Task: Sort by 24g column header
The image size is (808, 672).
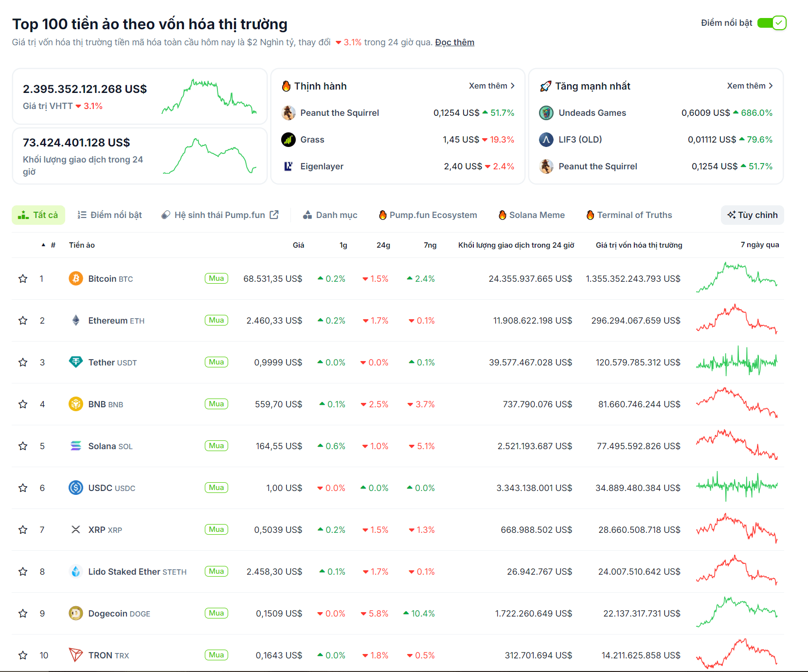Action: (x=383, y=245)
